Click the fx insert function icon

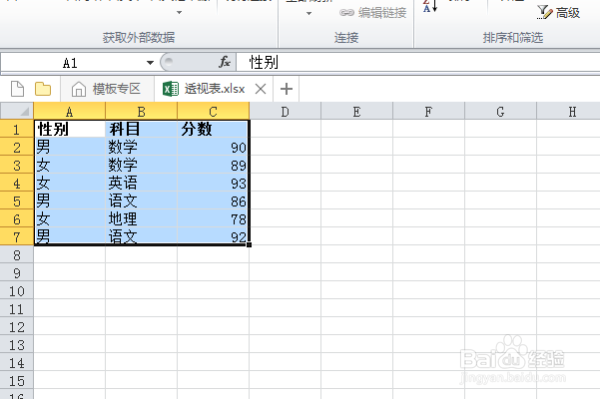[225, 62]
